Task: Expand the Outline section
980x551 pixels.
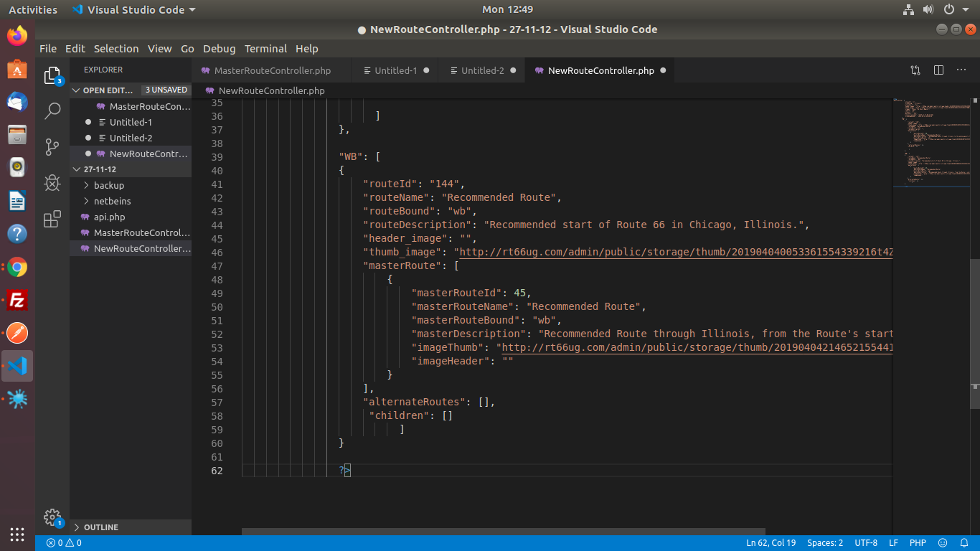Action: (100, 527)
